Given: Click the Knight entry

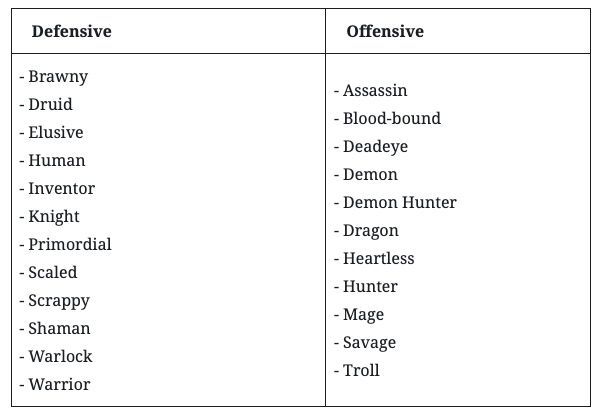Looking at the screenshot, I should 49,217.
